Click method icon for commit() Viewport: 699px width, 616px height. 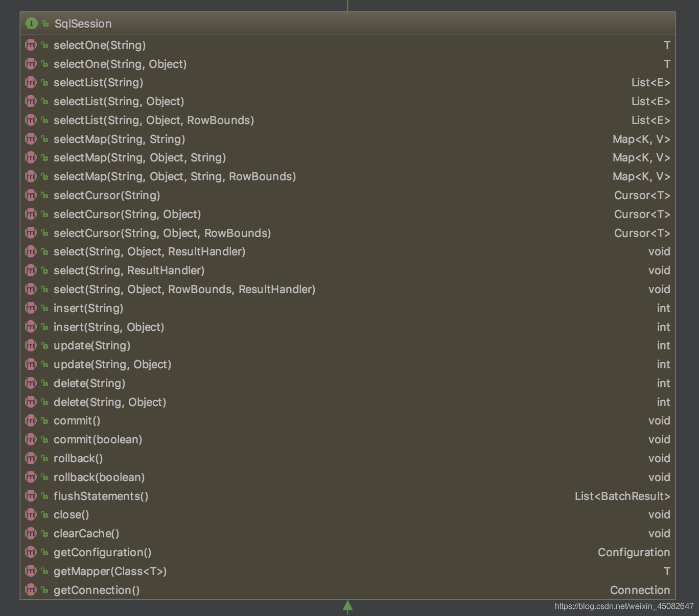pyautogui.click(x=31, y=420)
